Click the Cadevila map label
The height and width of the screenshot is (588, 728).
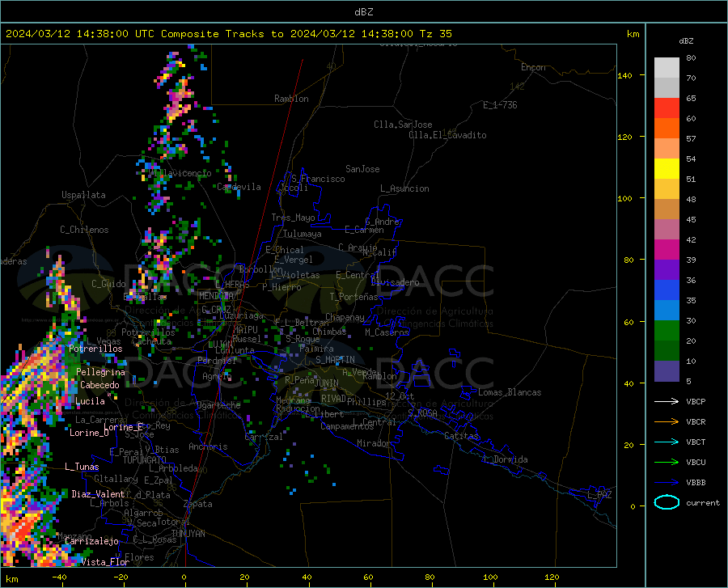tap(239, 187)
